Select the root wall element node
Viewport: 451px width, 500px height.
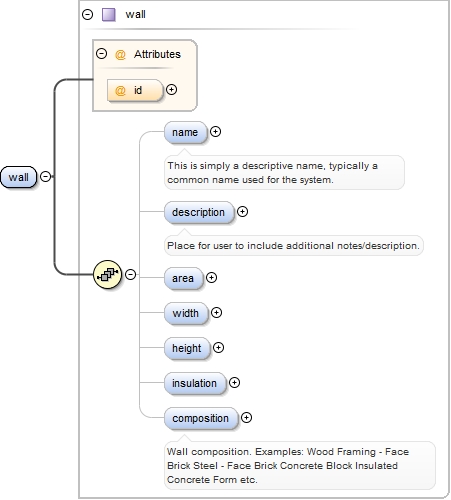pos(18,177)
